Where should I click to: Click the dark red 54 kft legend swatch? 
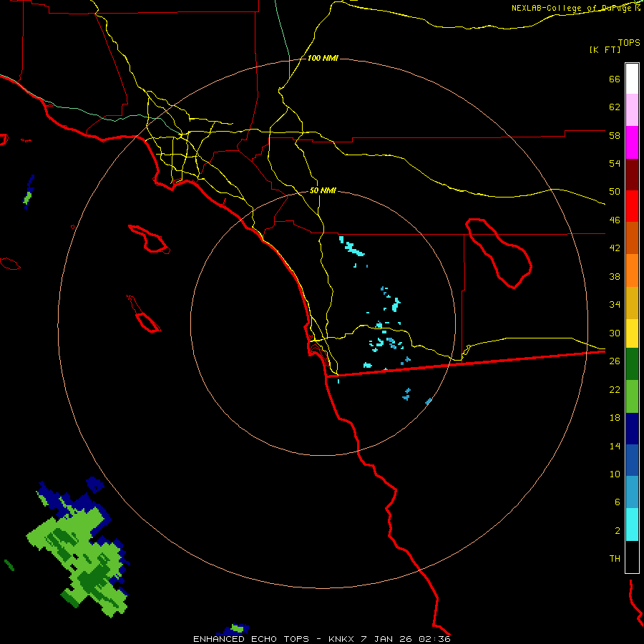[632, 175]
